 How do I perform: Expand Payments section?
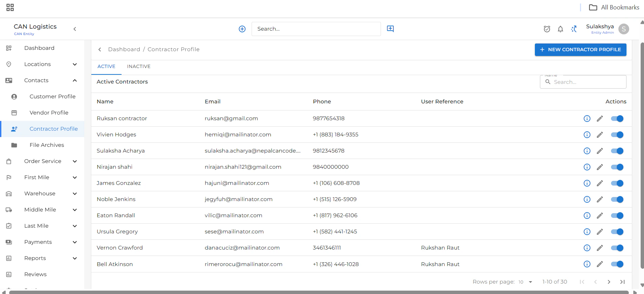pyautogui.click(x=42, y=242)
